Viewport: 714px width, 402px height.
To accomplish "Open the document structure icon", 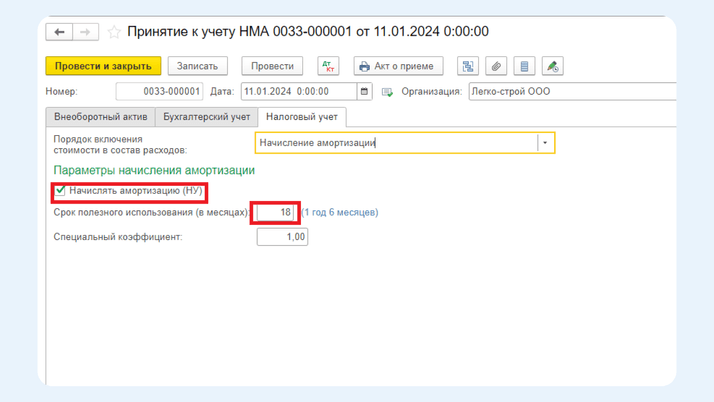I will click(x=467, y=66).
